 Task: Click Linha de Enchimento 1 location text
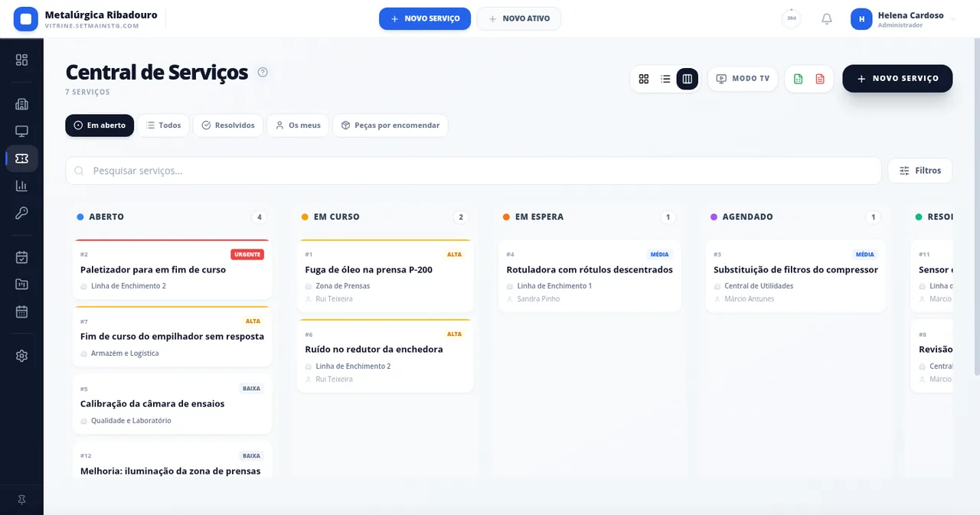(554, 286)
